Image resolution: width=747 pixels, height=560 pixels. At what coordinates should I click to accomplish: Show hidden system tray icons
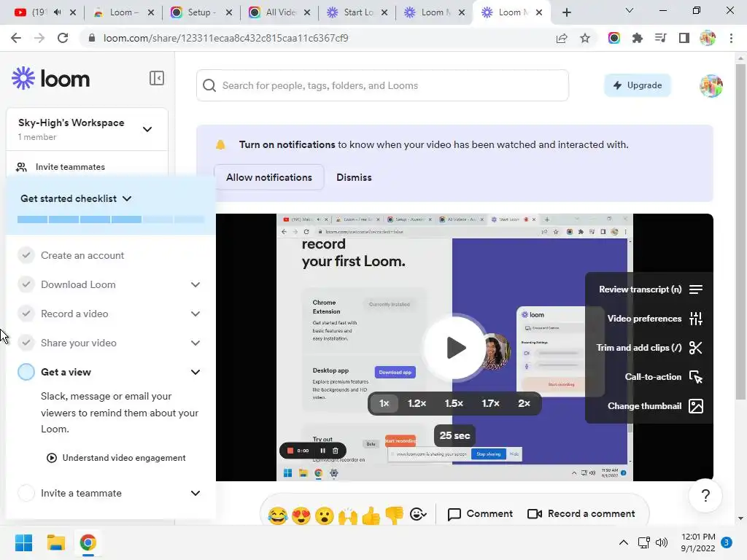click(x=623, y=542)
